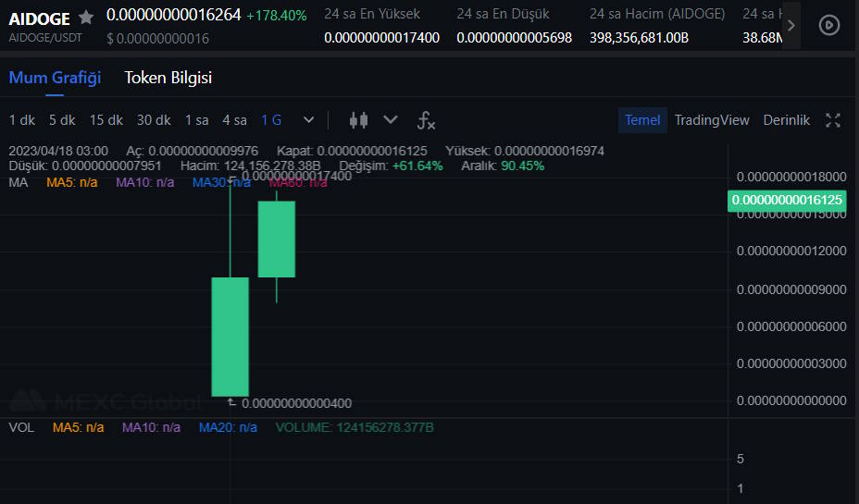Click the 2023/04/18 03:00 timestamp
The width and height of the screenshot is (859, 504).
(58, 151)
